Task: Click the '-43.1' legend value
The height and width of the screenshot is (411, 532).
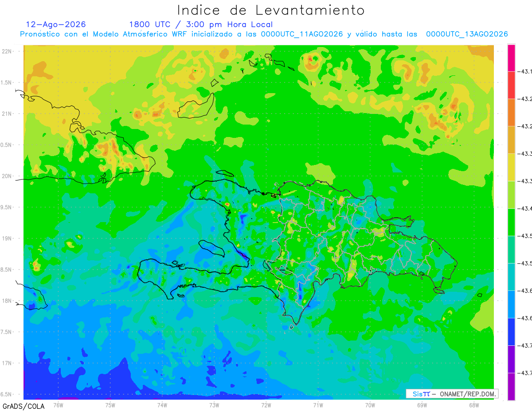Action: pos(525,71)
